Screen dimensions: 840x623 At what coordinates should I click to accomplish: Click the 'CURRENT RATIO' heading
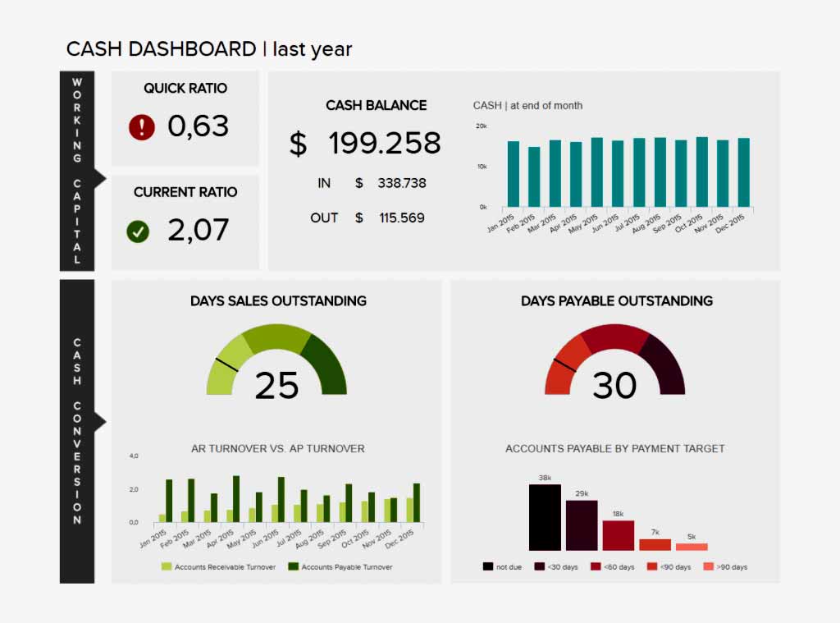(x=185, y=192)
